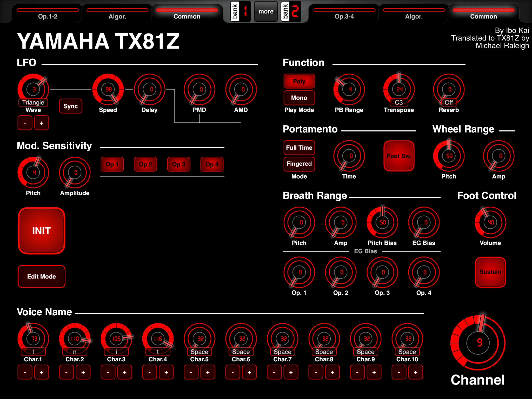
Task: Decrease Char.1 with minus button
Action: 25,372
